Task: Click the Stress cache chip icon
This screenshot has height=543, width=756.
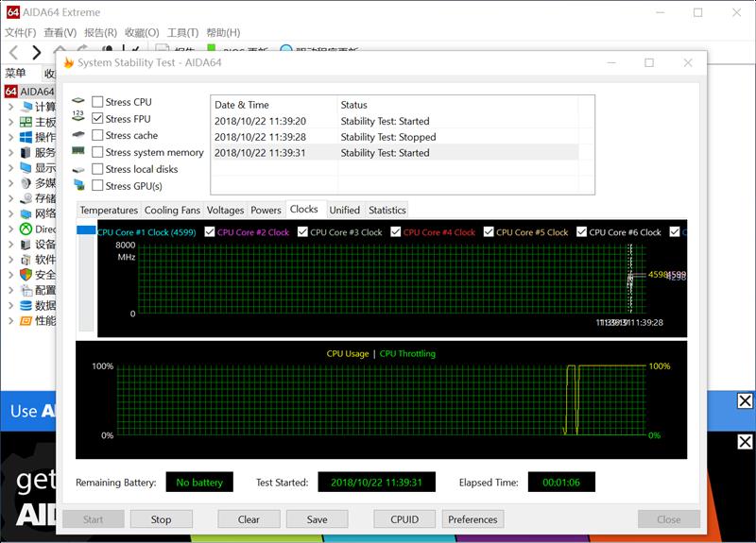Action: coord(78,134)
